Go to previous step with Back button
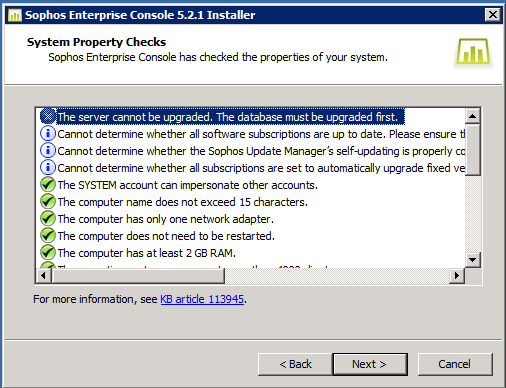 tap(295, 364)
